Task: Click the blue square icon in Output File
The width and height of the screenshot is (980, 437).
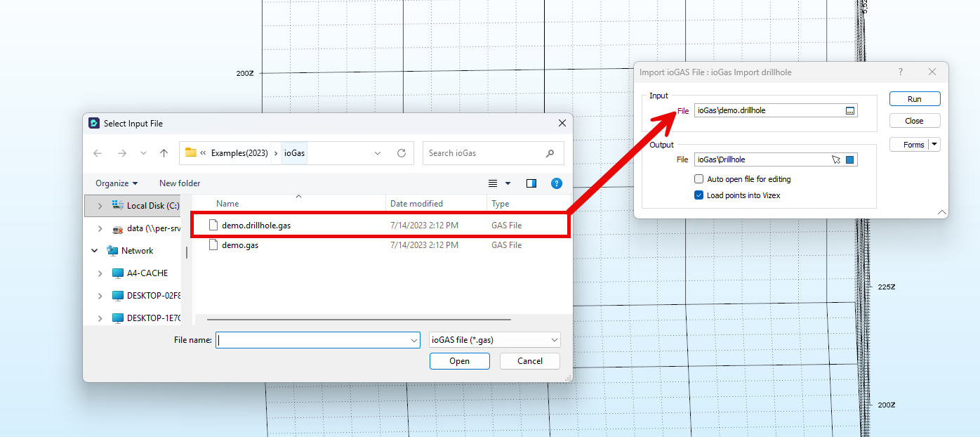Action: 849,160
